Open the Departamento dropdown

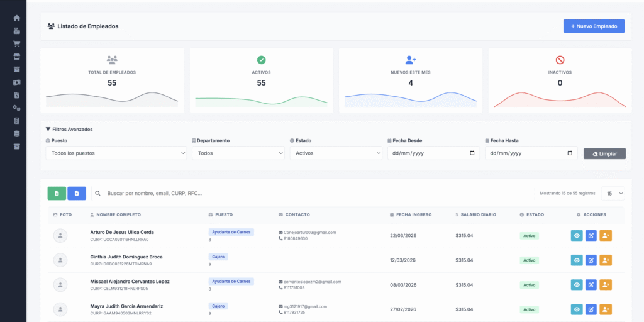pyautogui.click(x=239, y=153)
